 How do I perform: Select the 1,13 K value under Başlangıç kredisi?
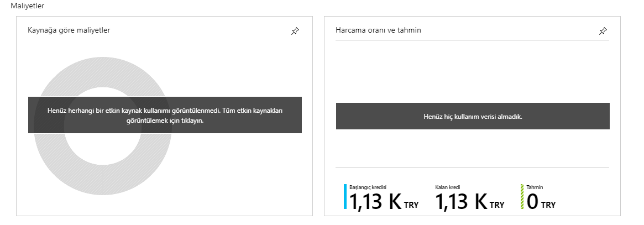375,202
